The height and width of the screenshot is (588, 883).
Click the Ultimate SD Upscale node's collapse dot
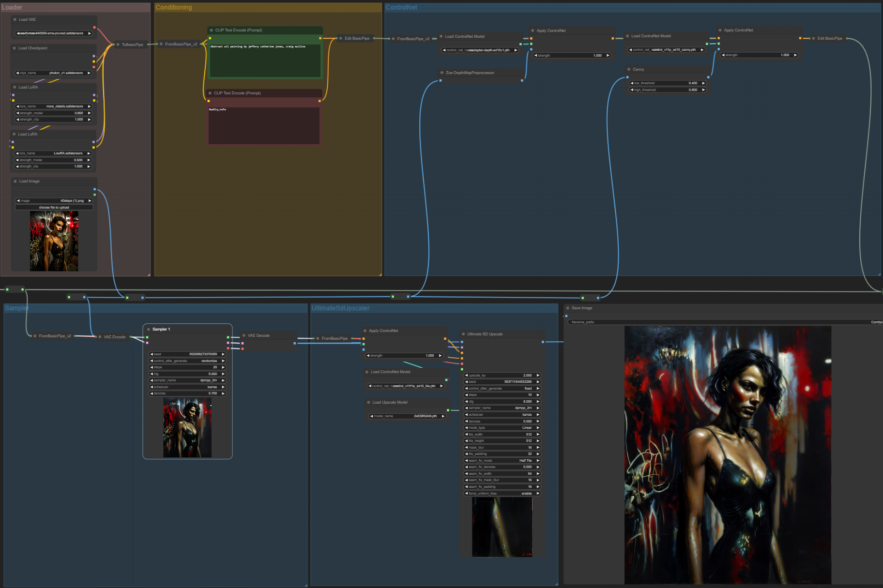pos(463,334)
